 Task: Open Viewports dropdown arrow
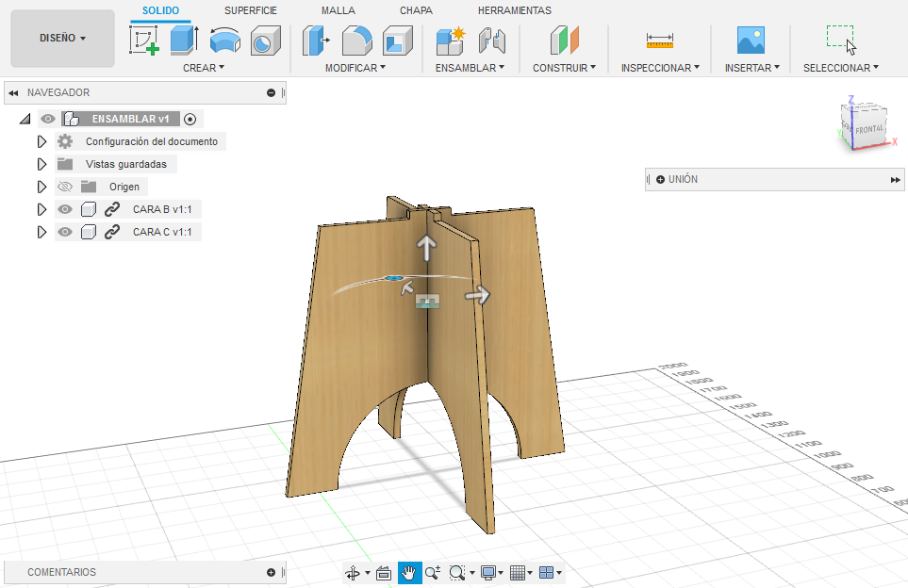(x=559, y=573)
